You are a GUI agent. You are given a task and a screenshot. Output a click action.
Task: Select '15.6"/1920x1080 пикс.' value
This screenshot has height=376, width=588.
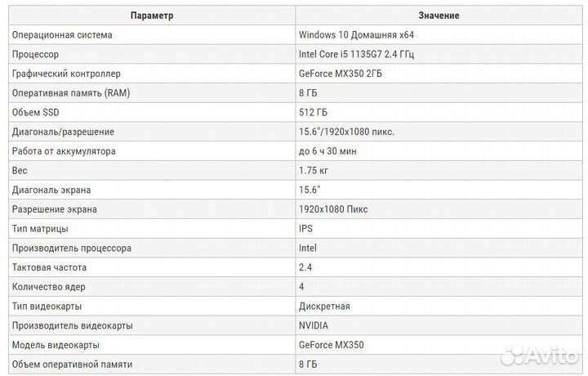click(x=346, y=132)
